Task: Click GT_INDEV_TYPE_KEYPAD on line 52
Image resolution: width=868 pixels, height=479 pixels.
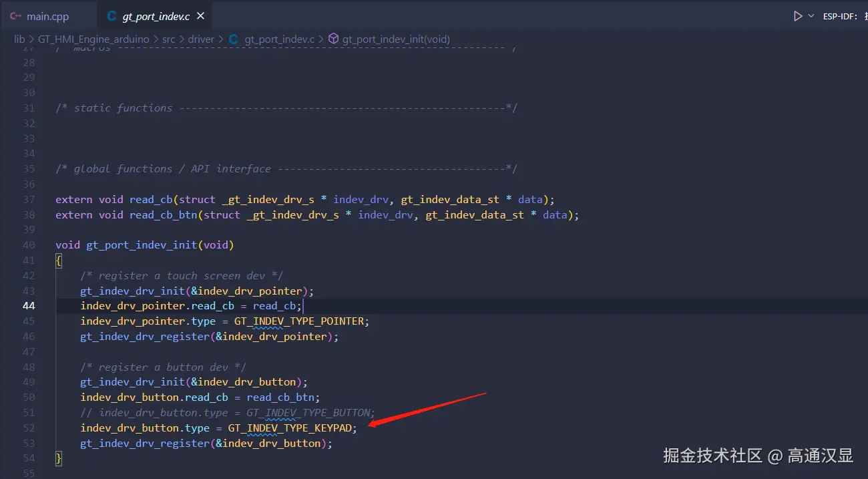Action: click(x=291, y=428)
